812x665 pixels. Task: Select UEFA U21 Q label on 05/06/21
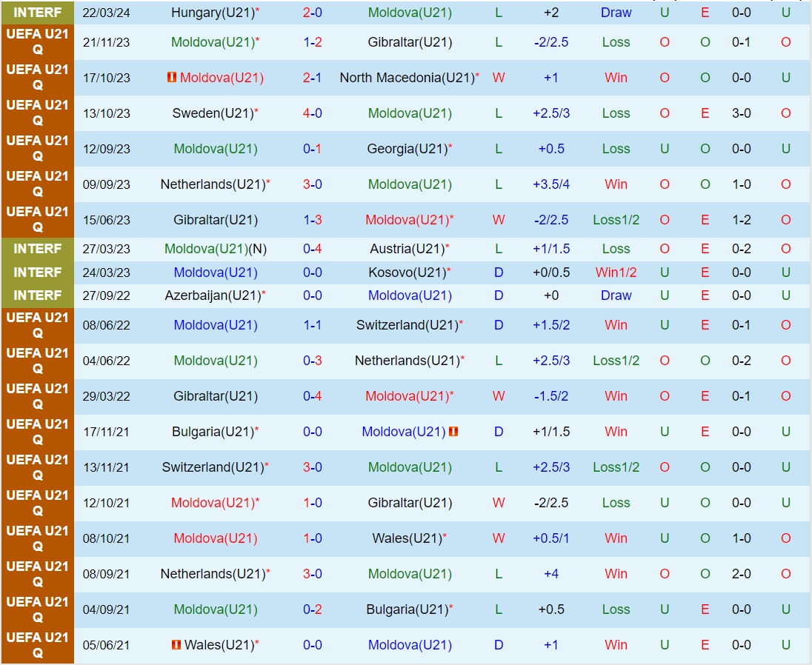coord(37,645)
